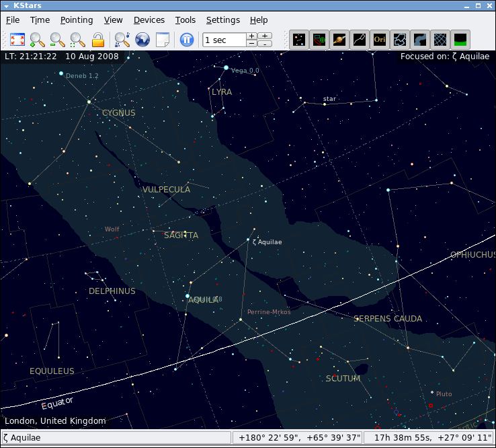Screen dimensions: 496x448
Task: Click the Pluto marker
Action: point(432,392)
